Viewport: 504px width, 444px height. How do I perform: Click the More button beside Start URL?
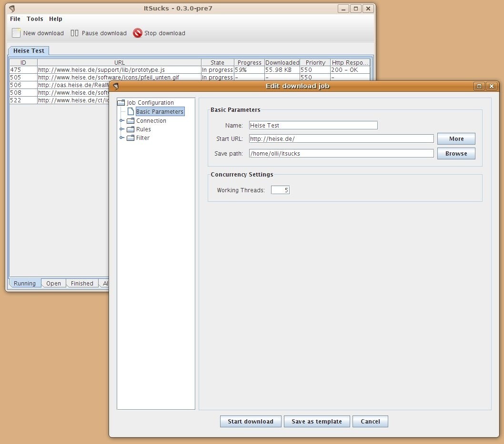tap(456, 139)
